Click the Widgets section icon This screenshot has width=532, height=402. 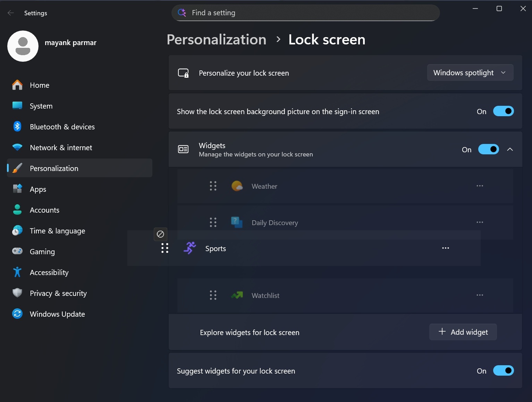click(183, 149)
